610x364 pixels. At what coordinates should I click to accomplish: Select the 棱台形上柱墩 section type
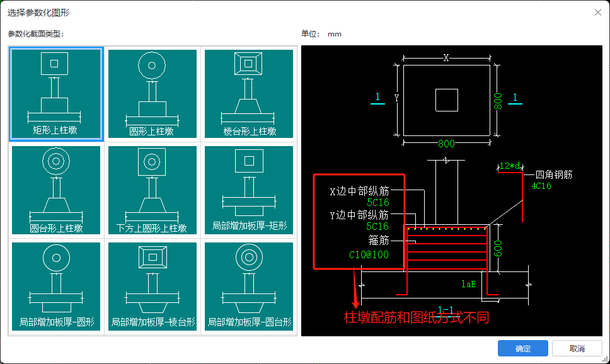[x=249, y=94]
